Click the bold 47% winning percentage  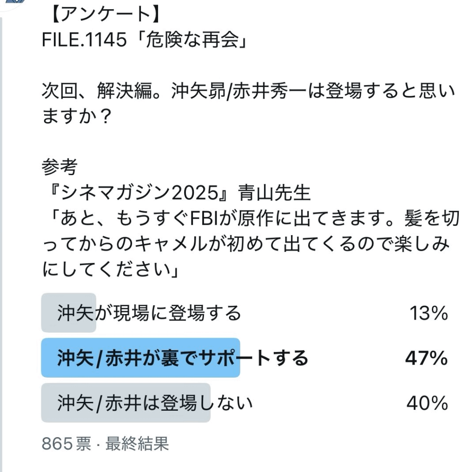[x=427, y=358]
